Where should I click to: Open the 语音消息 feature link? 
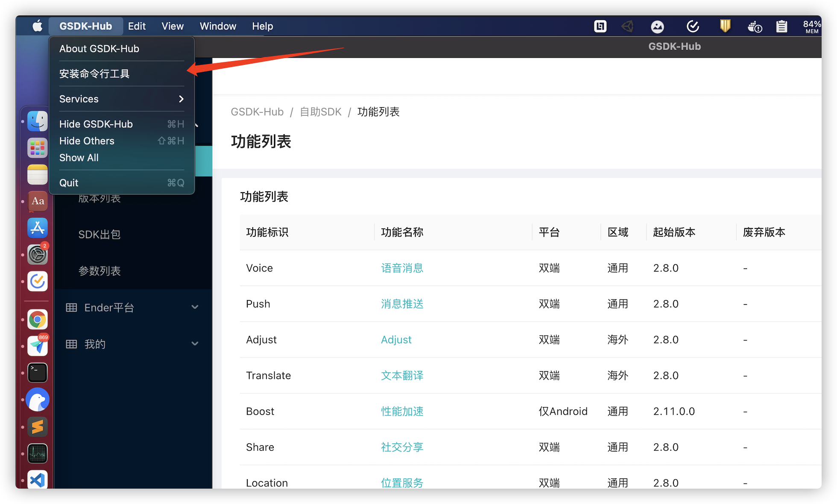pos(402,268)
